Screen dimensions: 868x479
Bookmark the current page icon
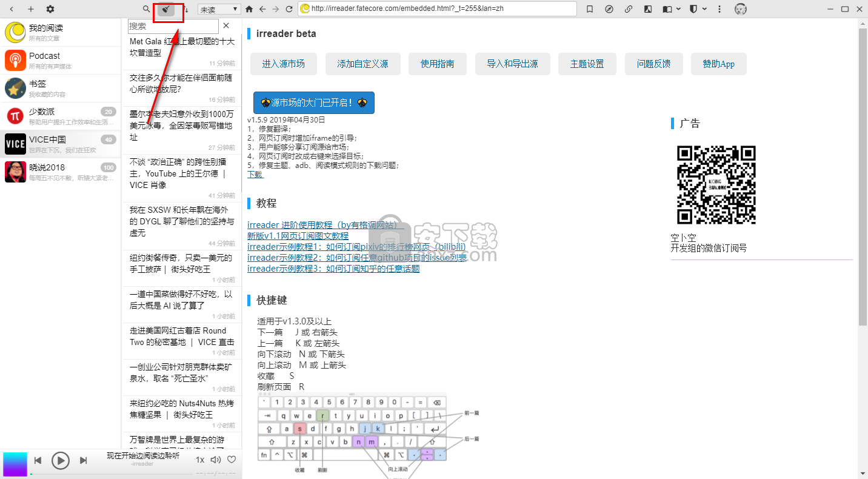coord(590,9)
